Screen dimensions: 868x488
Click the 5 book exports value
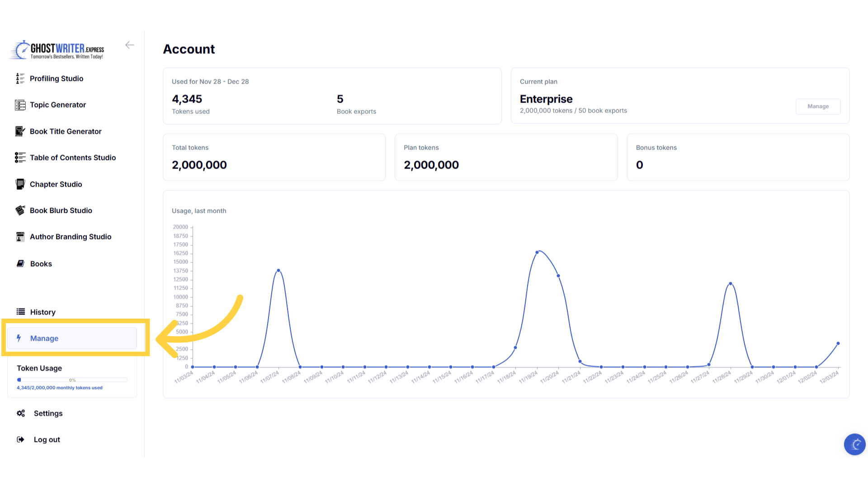pos(340,99)
